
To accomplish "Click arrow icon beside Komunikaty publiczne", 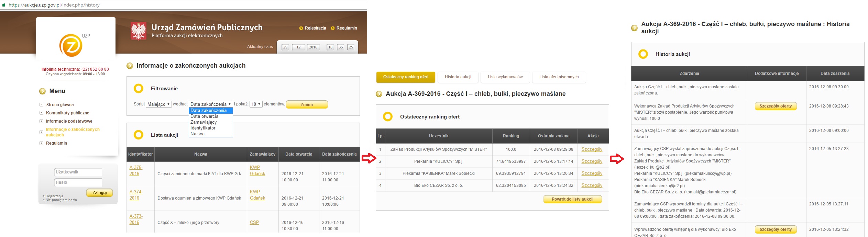I will tap(41, 113).
